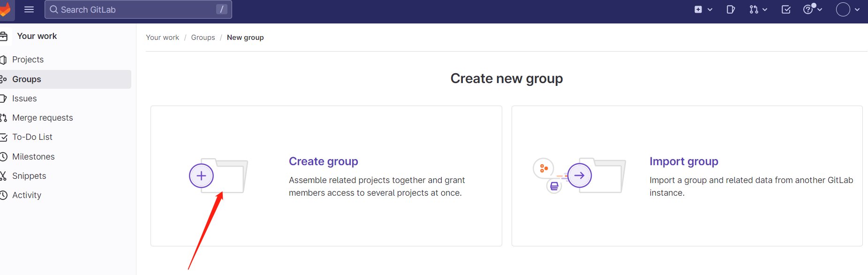The height and width of the screenshot is (275, 868).
Task: Select Projects in the sidebar
Action: (x=28, y=60)
